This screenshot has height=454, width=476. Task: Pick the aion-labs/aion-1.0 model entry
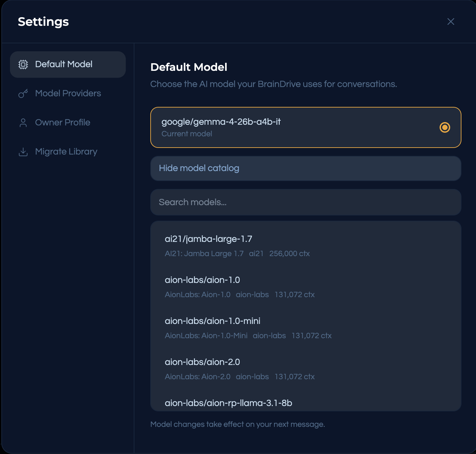(x=202, y=280)
